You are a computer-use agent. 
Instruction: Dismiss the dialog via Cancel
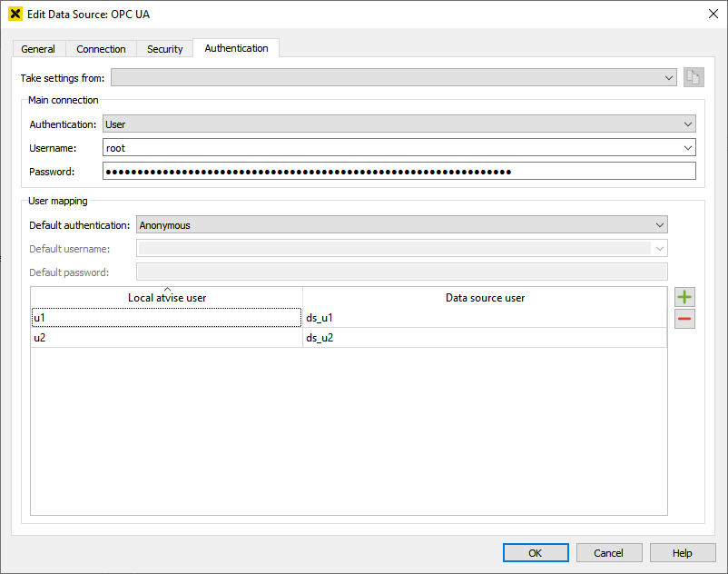[609, 552]
